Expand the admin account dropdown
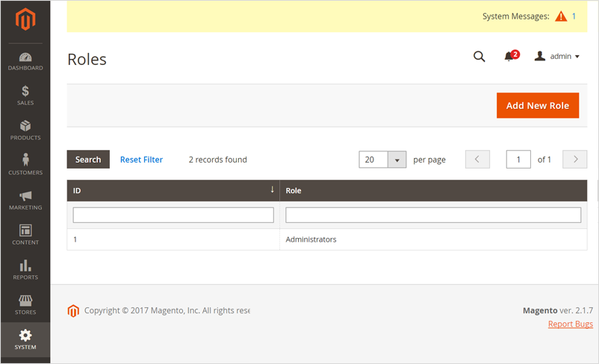The width and height of the screenshot is (599, 364). point(558,57)
